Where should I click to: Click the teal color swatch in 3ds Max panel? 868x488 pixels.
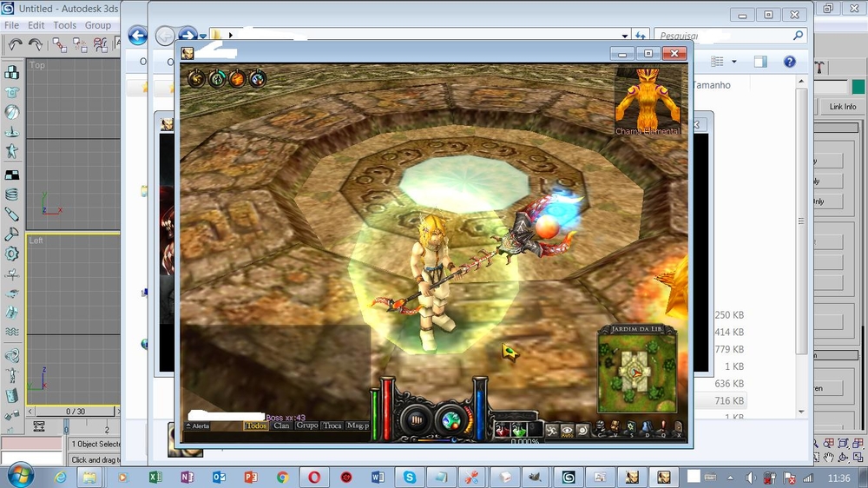pos(858,87)
